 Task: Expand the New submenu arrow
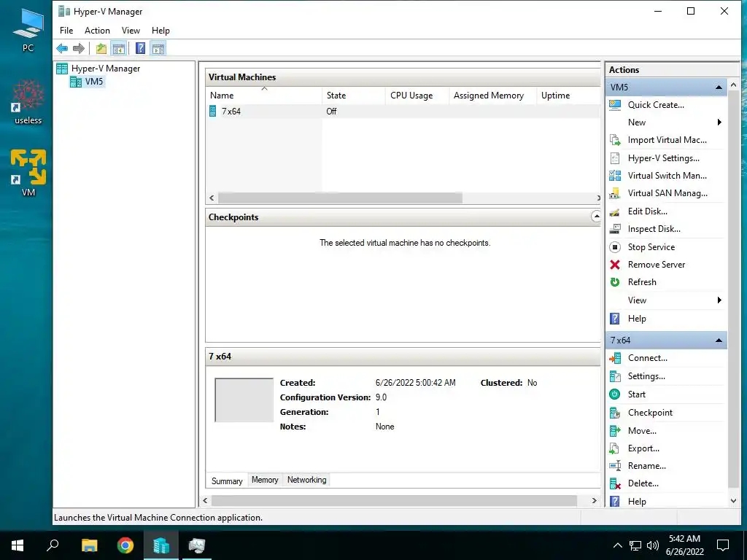tap(719, 122)
